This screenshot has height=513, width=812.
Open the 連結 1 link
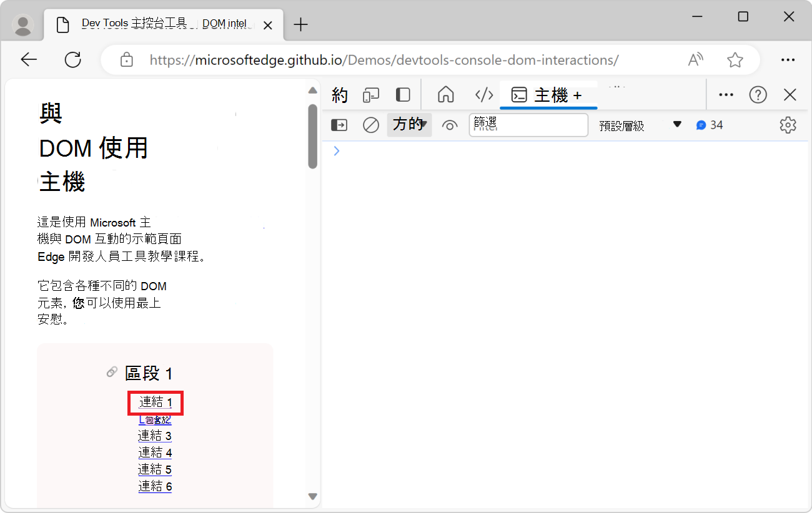tap(156, 403)
